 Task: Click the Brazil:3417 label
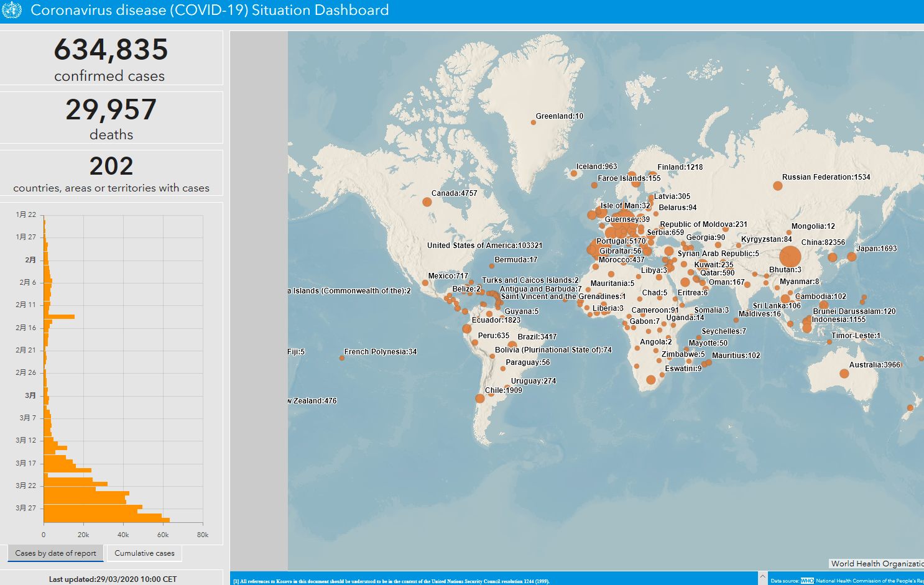(537, 337)
